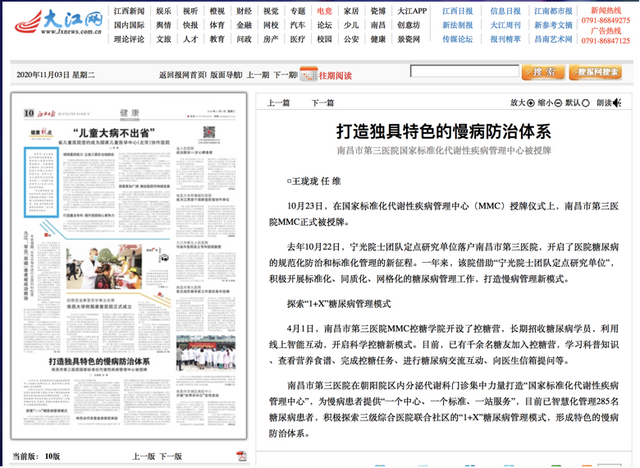Click 上一版 below the newspaper thumbnail
The image size is (640, 468).
point(144,455)
